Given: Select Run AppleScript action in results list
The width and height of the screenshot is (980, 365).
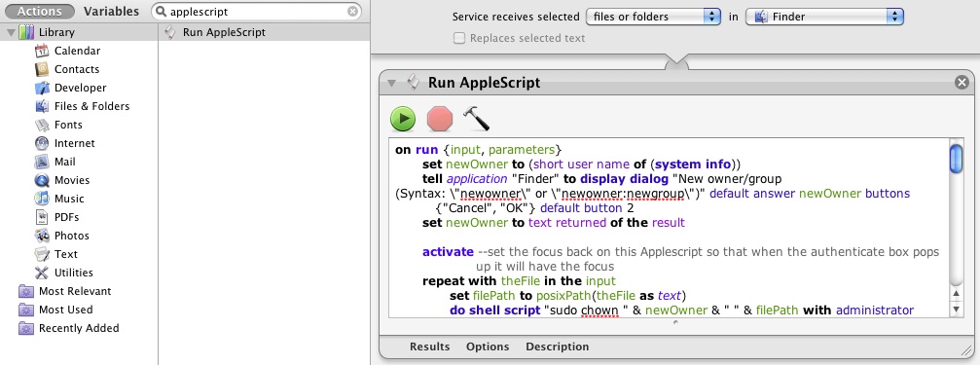Looking at the screenshot, I should point(264,32).
